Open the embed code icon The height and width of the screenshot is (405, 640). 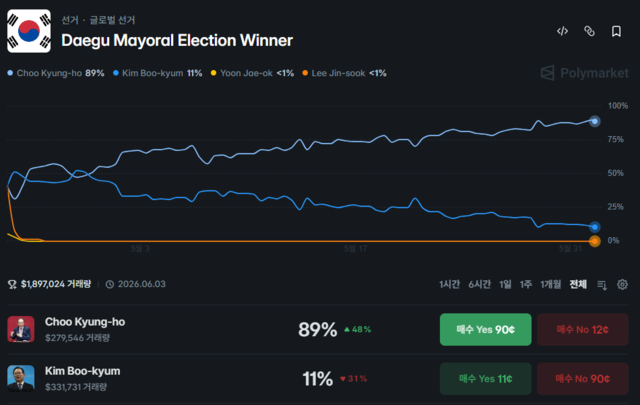click(x=562, y=31)
